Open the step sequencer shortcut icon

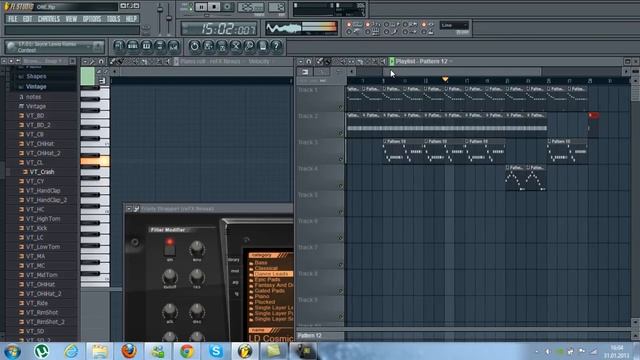(x=133, y=46)
